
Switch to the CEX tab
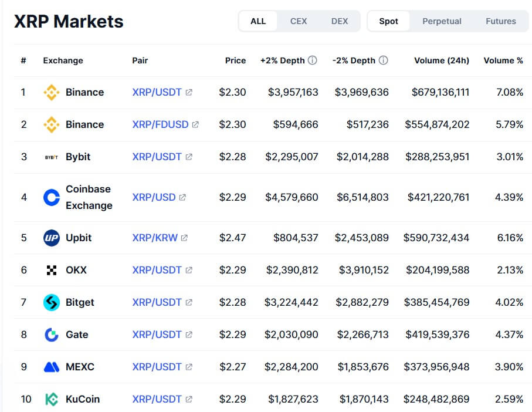click(x=299, y=21)
